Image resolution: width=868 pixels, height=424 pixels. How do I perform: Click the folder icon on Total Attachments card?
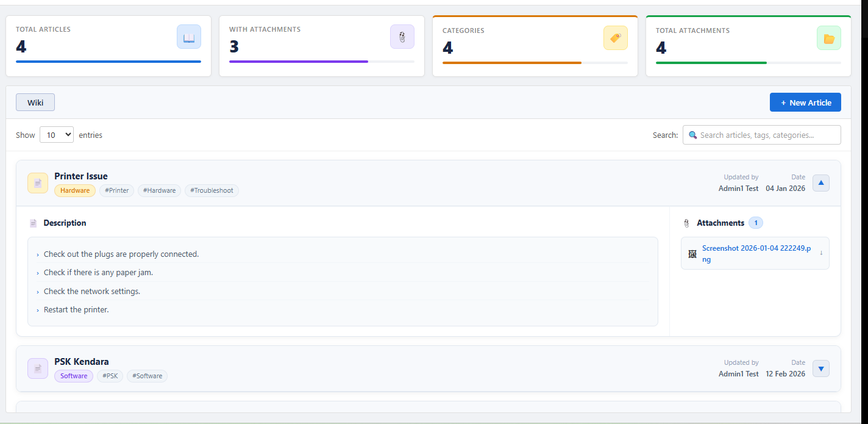click(829, 38)
